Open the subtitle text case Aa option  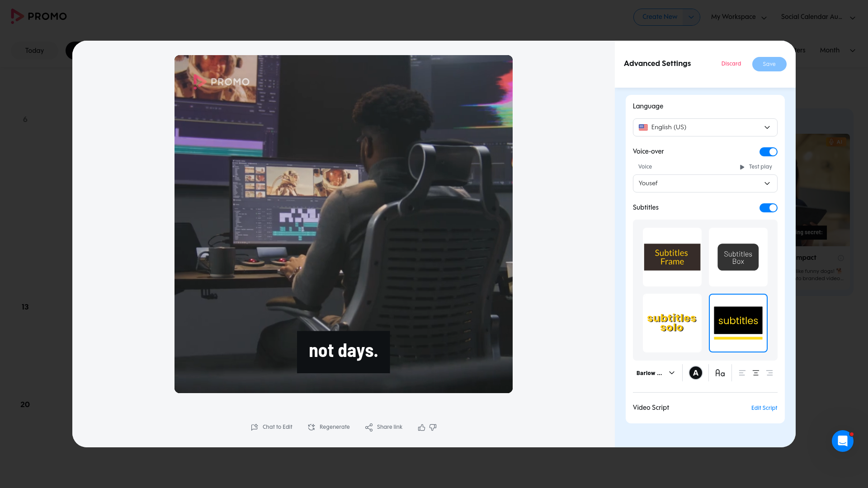click(720, 373)
